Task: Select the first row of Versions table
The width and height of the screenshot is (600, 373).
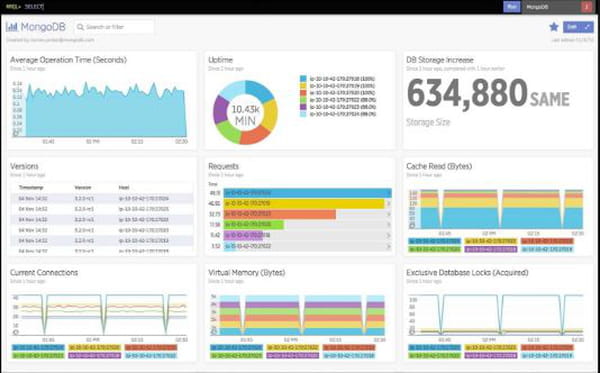Action: [102, 199]
